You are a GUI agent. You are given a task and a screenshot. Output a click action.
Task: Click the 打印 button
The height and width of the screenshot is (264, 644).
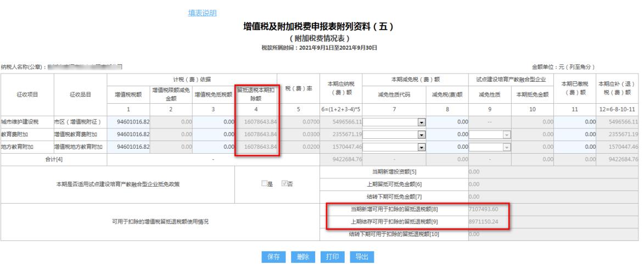click(x=333, y=256)
